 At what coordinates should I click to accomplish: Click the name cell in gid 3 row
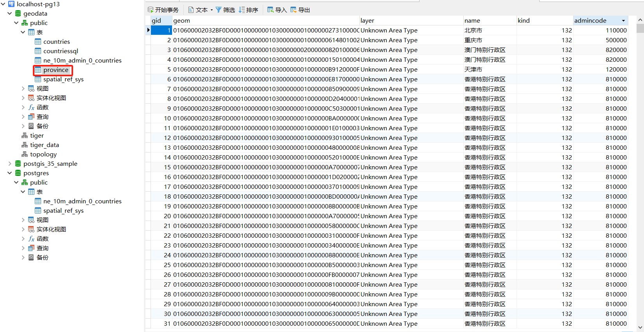tap(490, 50)
